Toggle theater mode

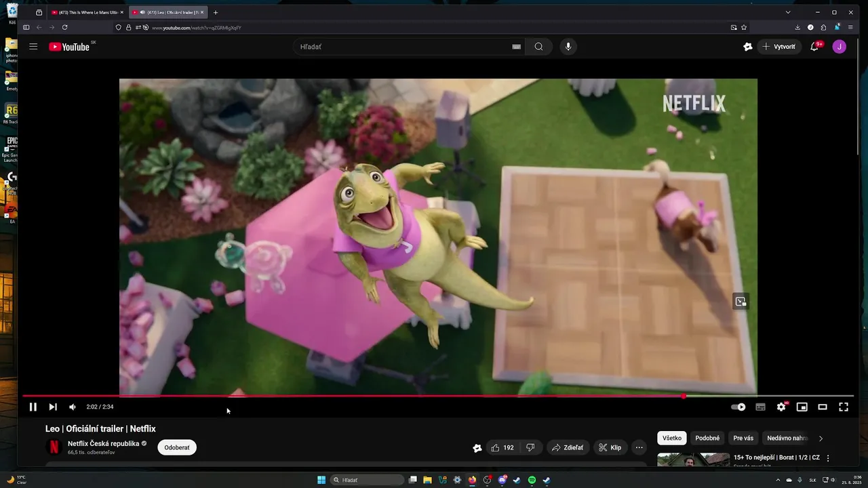click(823, 407)
